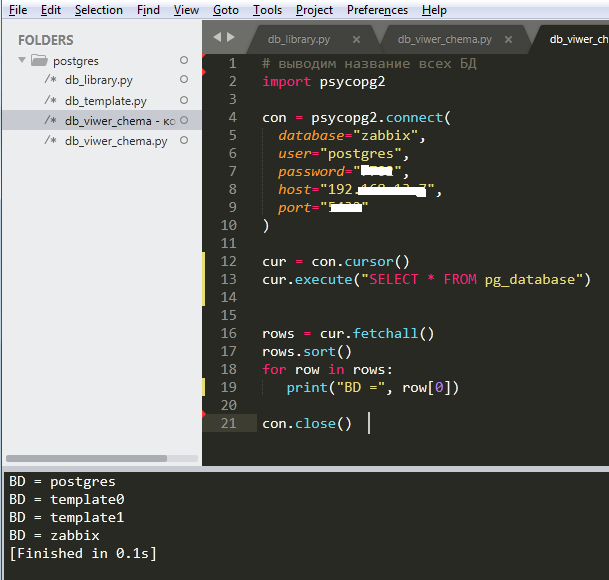Open the Tools menu

(x=267, y=10)
